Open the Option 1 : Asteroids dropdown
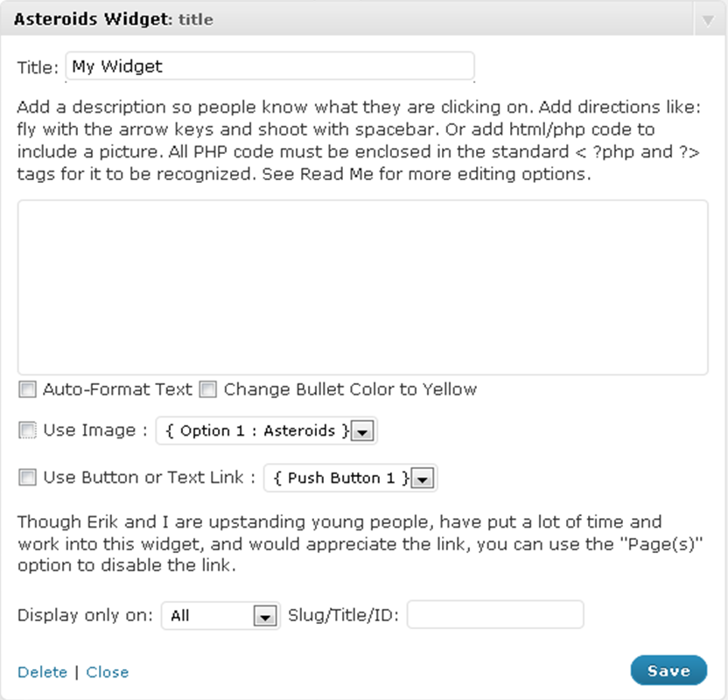The height and width of the screenshot is (700, 728). click(x=266, y=430)
